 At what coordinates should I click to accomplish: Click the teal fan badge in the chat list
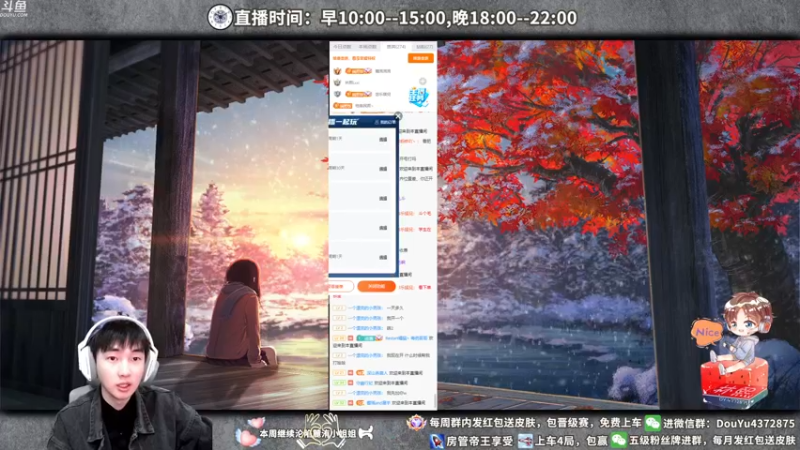coord(369,338)
